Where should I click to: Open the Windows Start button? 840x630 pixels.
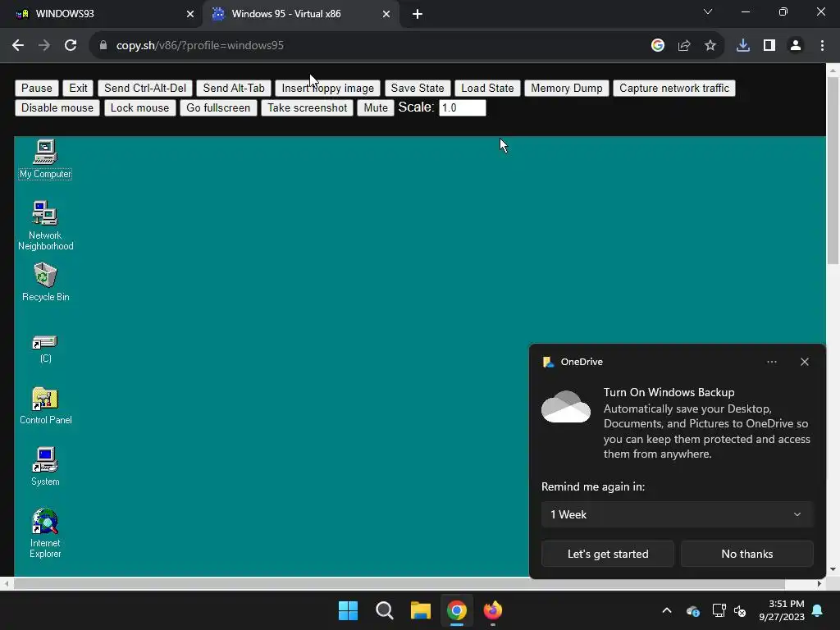[348, 610]
